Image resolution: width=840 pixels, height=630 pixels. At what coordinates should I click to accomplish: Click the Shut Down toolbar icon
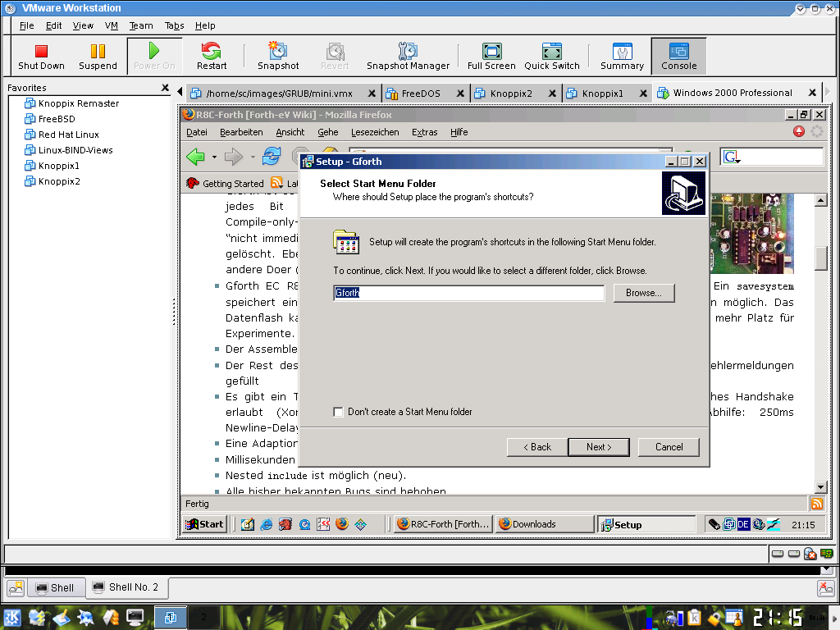point(41,57)
